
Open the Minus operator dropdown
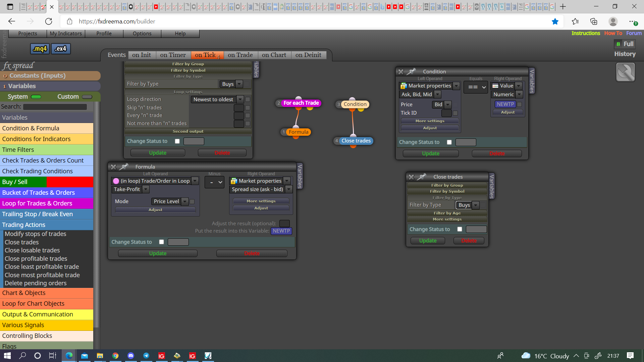click(x=214, y=182)
